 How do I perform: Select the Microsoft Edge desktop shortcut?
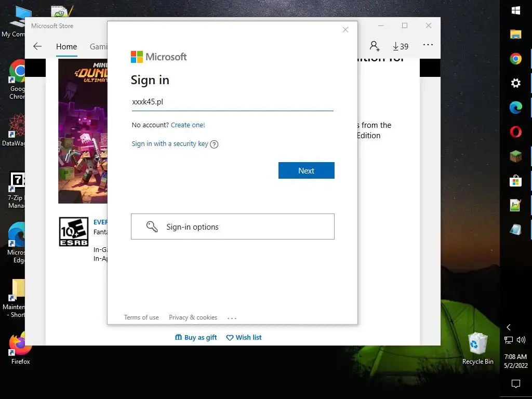click(16, 243)
